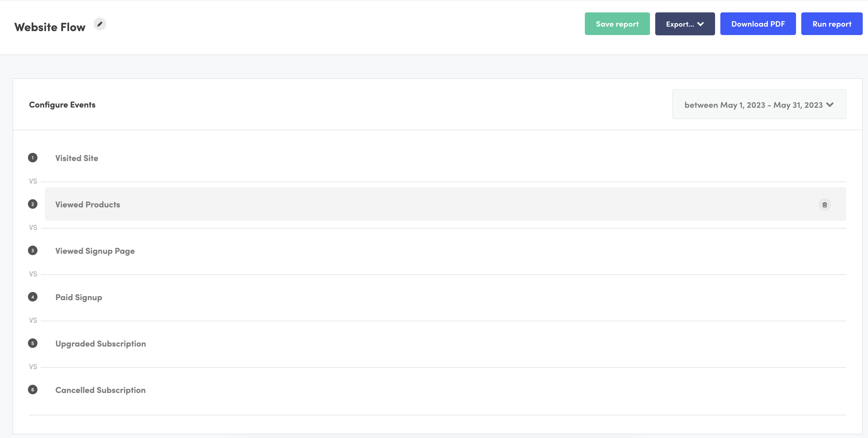Select the Paid Signup event row
Image resolution: width=868 pixels, height=438 pixels.
(x=79, y=297)
